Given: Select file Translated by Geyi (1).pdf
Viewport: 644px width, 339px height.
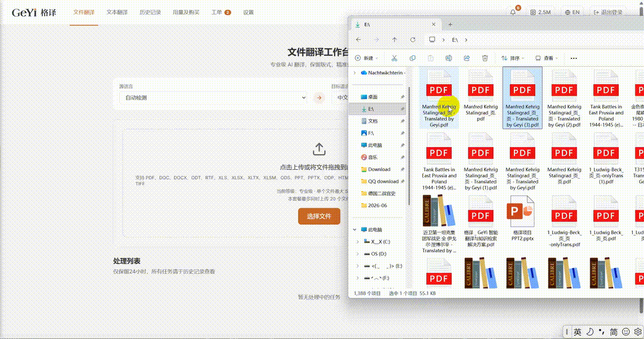Looking at the screenshot, I should (x=481, y=161).
